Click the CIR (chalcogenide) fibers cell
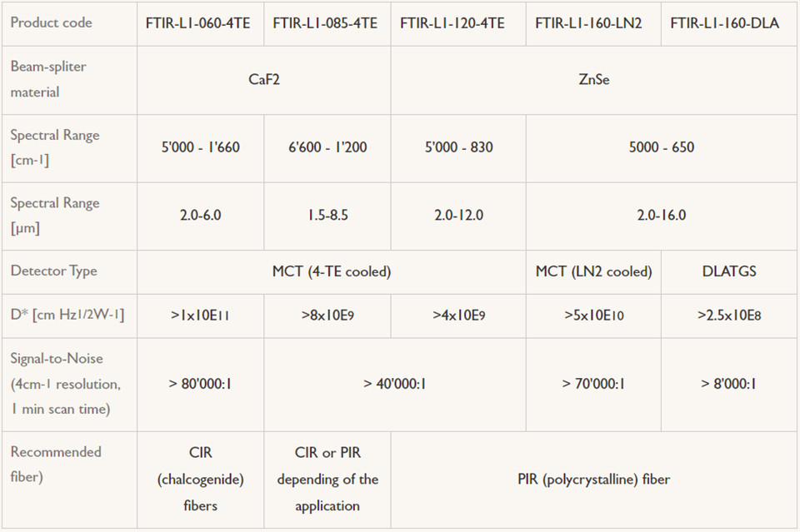This screenshot has width=800, height=532. pyautogui.click(x=200, y=479)
